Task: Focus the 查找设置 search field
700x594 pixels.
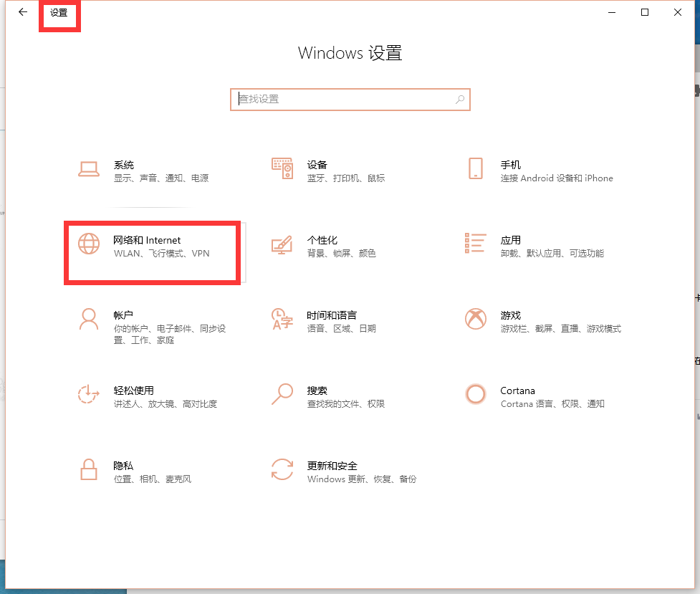Action: click(350, 99)
